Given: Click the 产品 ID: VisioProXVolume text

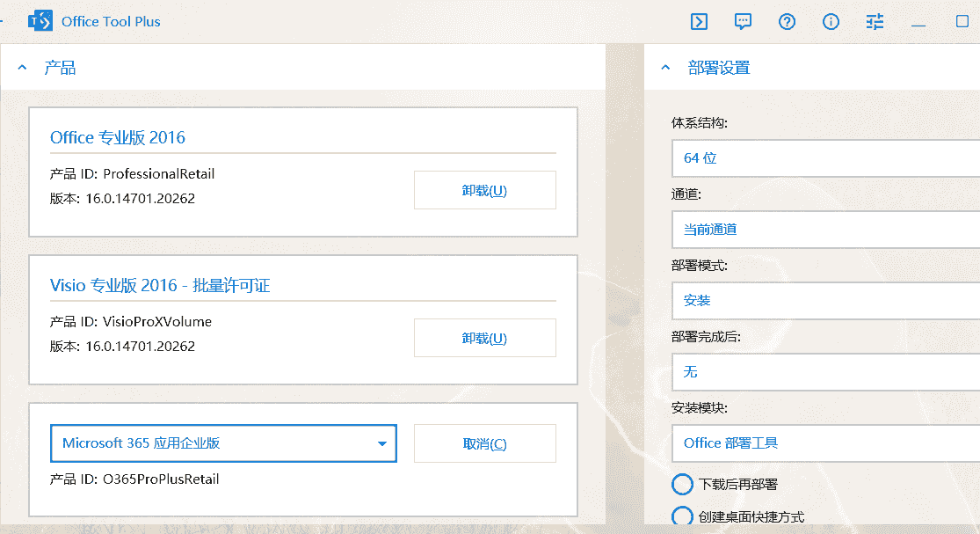Looking at the screenshot, I should pyautogui.click(x=131, y=321).
